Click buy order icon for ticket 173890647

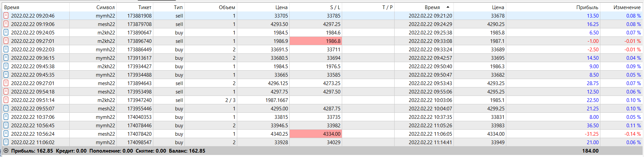click(x=6, y=32)
